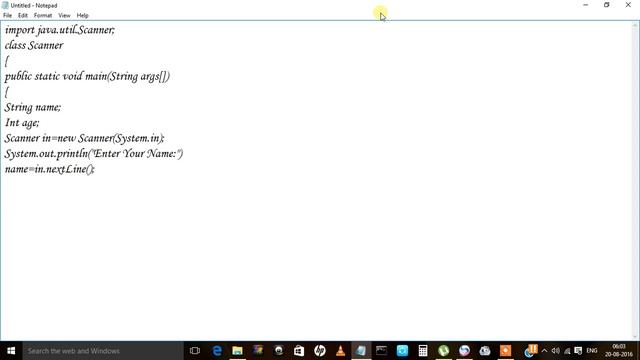Open the taskbar clock and date

619,351
